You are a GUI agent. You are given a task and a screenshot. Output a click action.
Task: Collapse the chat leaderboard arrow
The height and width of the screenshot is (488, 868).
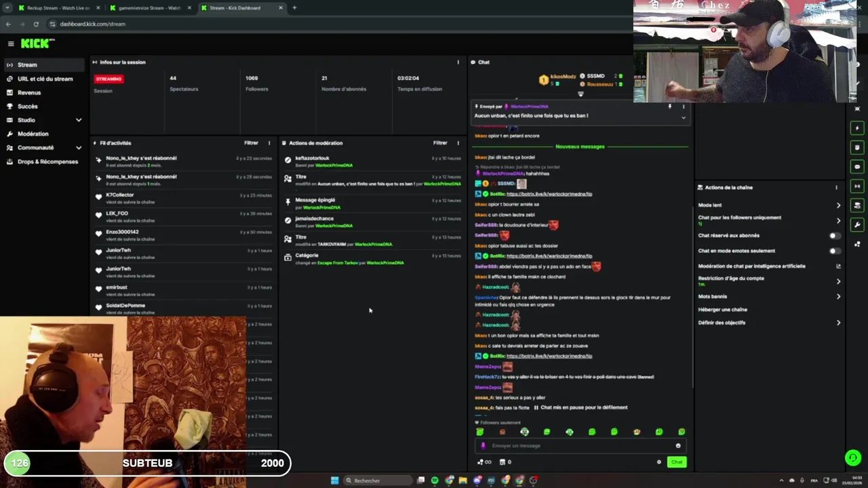tap(580, 94)
